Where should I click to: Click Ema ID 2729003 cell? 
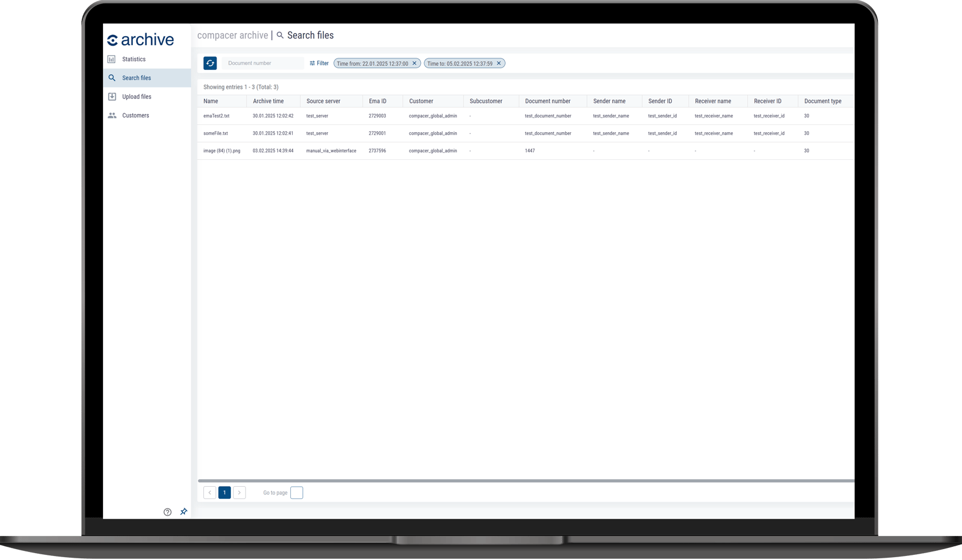tap(377, 116)
